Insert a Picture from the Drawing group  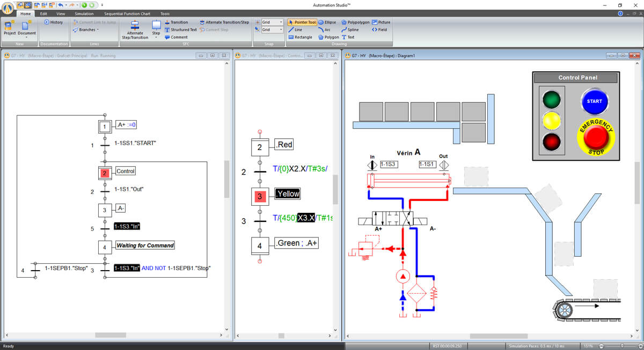381,23
